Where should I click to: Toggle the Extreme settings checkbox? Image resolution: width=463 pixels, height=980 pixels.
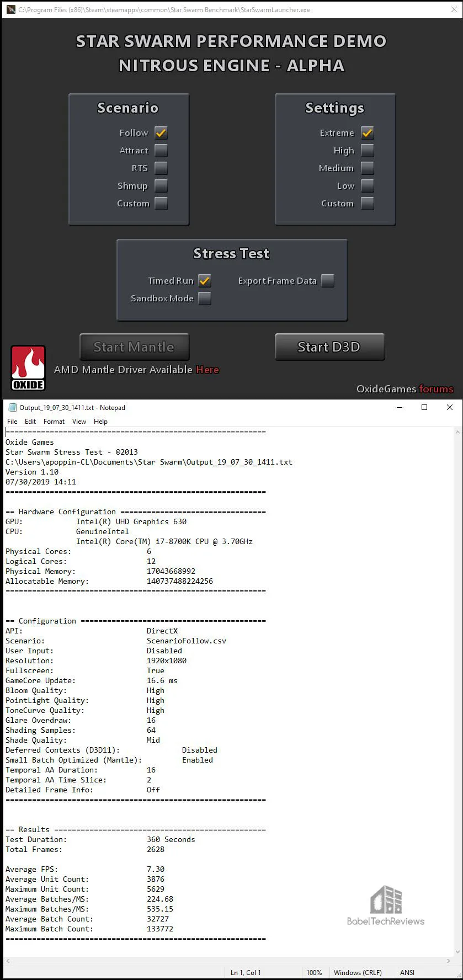(367, 133)
